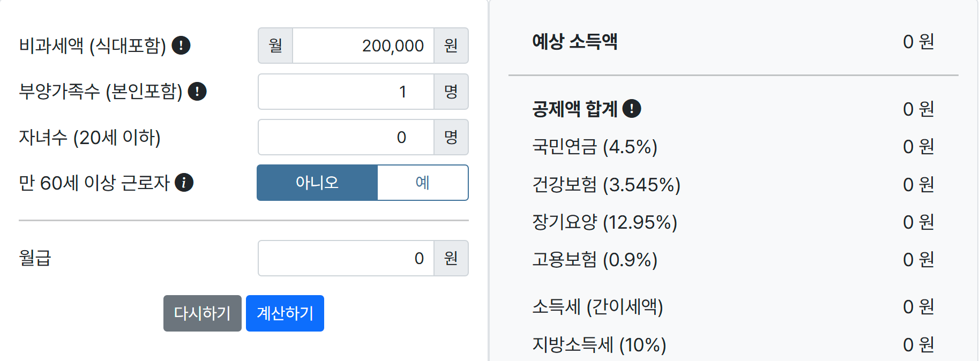Click the info icon for 만 60세 이상 근로자
The width and height of the screenshot is (980, 361).
[x=184, y=183]
